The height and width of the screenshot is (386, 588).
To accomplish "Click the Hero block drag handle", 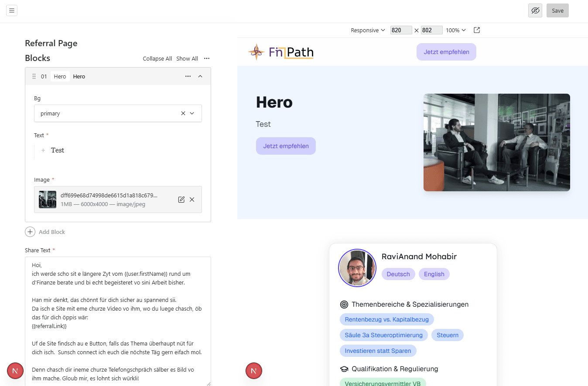I will point(34,76).
